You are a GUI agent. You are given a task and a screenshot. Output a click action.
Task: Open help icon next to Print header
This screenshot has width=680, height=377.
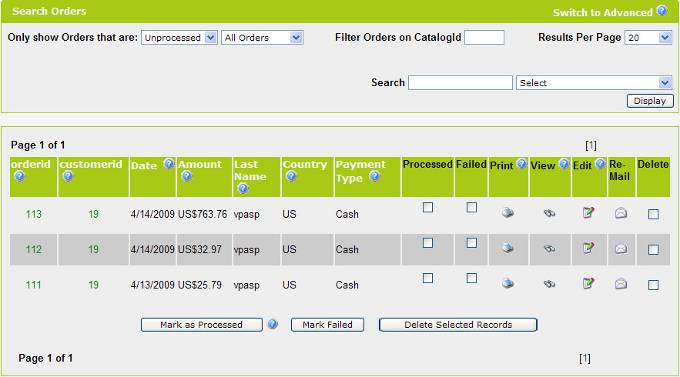click(522, 164)
